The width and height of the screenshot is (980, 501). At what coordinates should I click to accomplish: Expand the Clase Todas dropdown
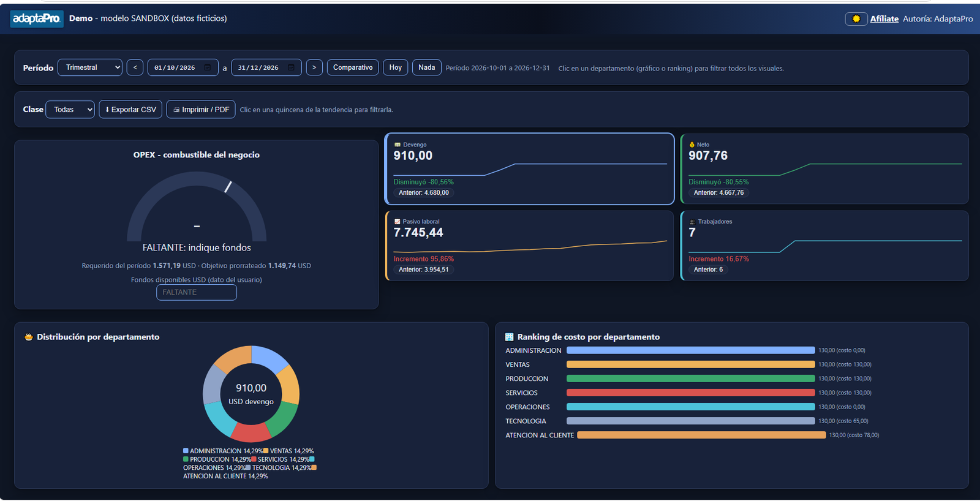pyautogui.click(x=70, y=110)
